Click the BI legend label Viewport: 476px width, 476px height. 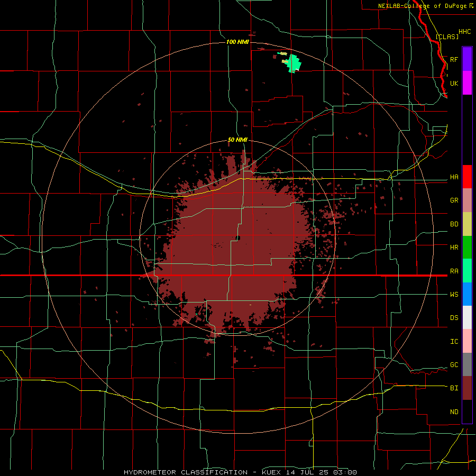tap(454, 388)
